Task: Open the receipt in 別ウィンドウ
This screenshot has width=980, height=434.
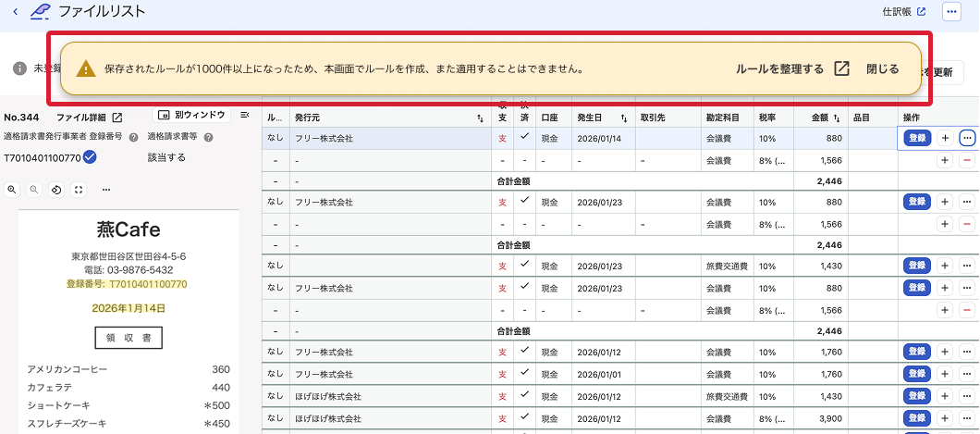Action: (x=191, y=115)
